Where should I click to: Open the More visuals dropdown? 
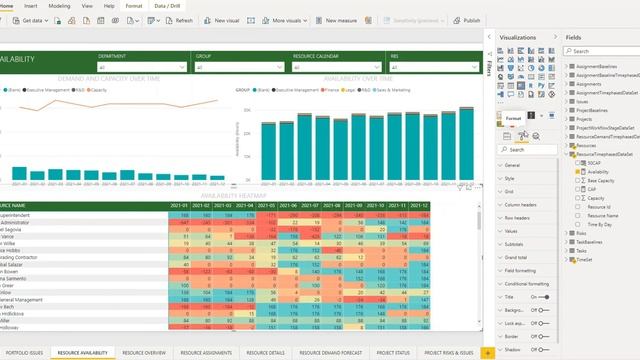284,20
